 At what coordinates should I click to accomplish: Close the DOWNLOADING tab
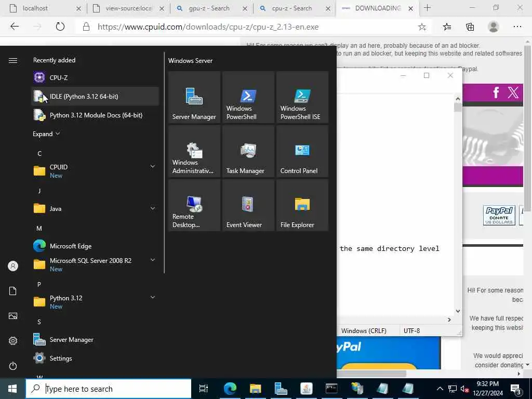pyautogui.click(x=410, y=8)
